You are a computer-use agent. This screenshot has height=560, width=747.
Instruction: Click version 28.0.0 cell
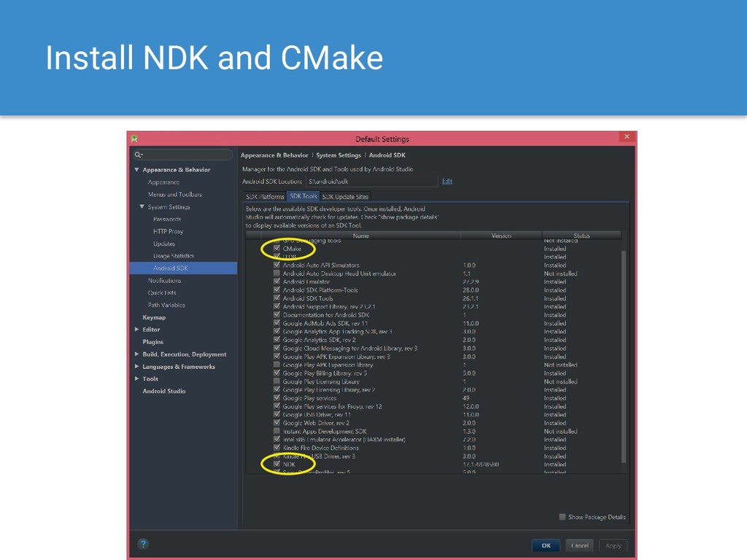pyautogui.click(x=471, y=290)
